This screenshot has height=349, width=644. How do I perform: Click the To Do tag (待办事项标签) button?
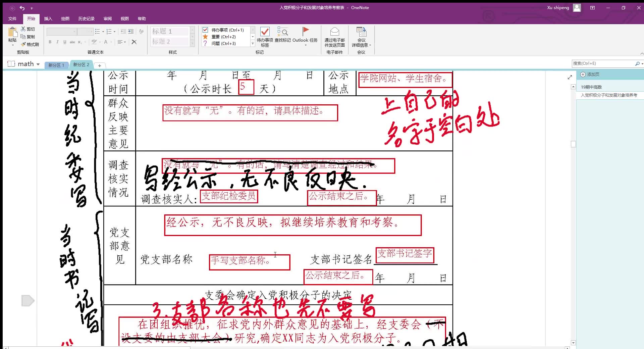(x=265, y=37)
